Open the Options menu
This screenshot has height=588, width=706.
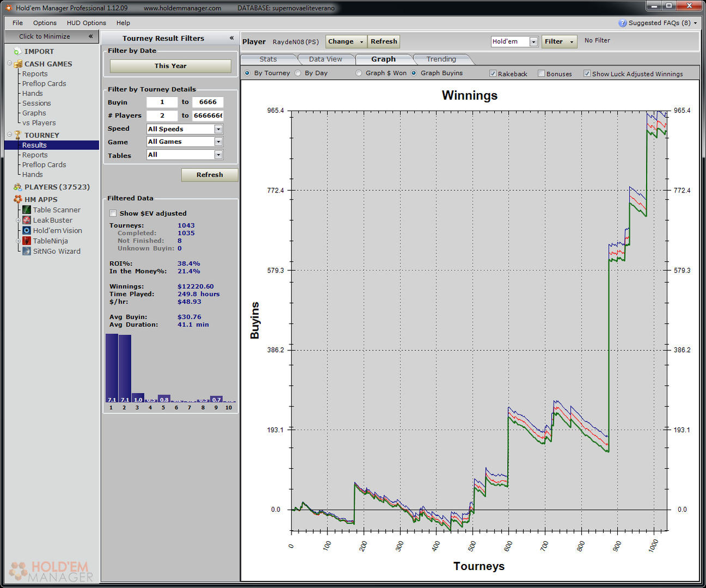[x=45, y=23]
